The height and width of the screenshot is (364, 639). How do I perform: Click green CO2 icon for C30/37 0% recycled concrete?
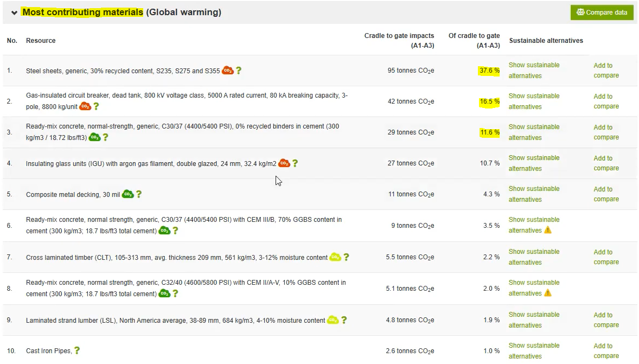click(94, 137)
